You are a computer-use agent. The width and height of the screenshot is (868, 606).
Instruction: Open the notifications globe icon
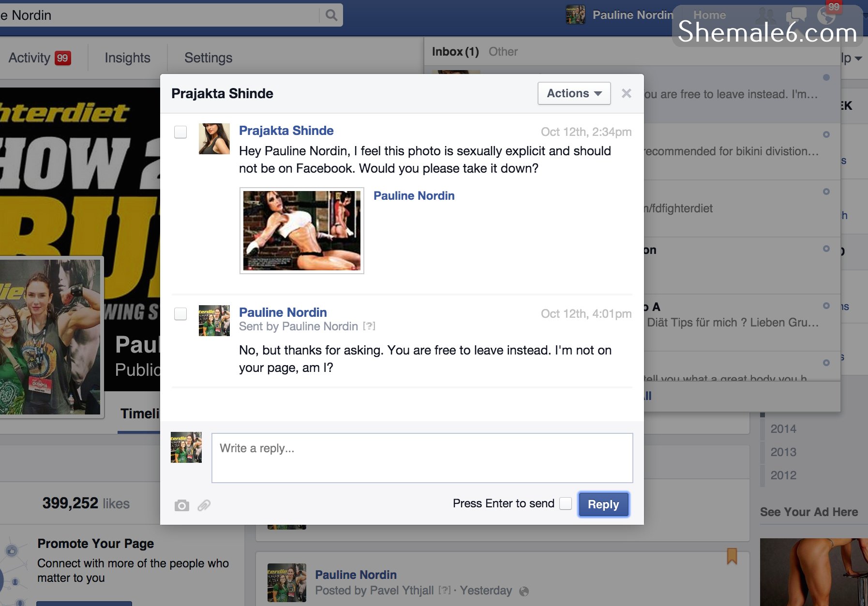pyautogui.click(x=826, y=15)
